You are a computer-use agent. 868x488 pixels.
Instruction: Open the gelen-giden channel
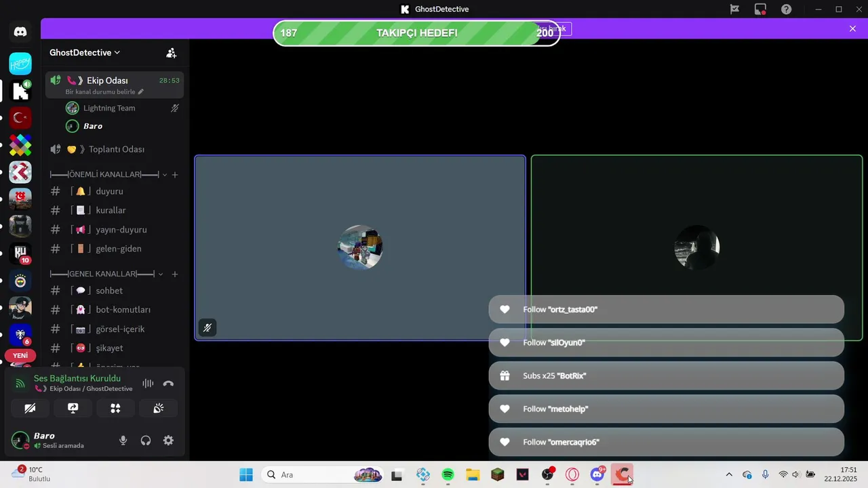tap(115, 249)
